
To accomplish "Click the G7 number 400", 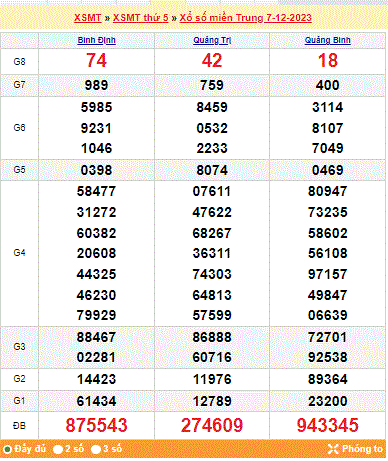I will 328,85.
